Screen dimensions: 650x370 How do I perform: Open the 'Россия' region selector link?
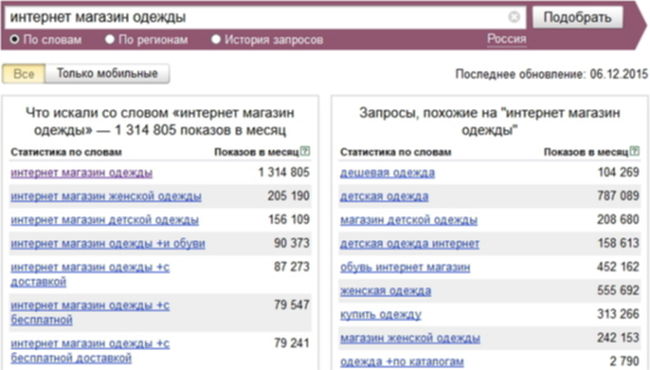pyautogui.click(x=507, y=39)
